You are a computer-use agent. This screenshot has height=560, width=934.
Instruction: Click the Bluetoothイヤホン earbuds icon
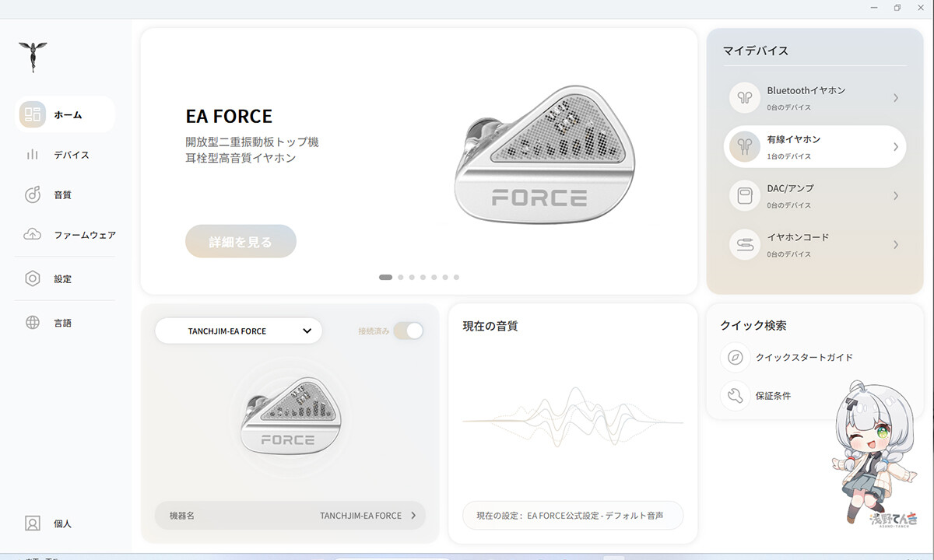pyautogui.click(x=745, y=97)
